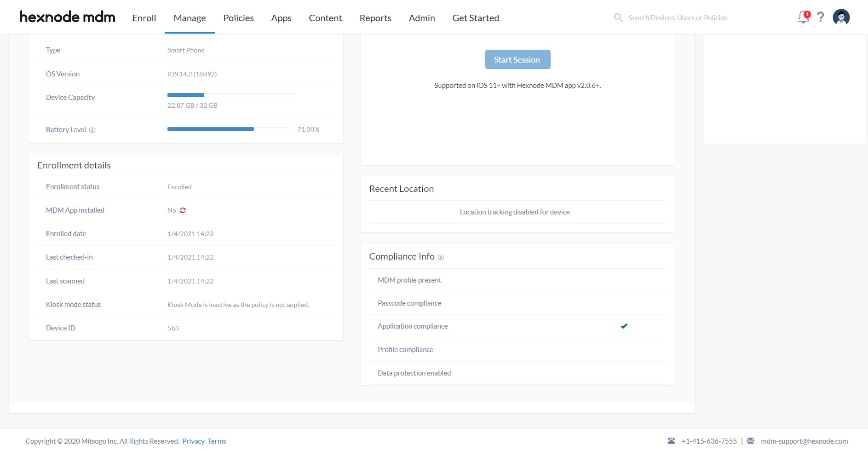Click the 'Device Capacity' label
Screen dimensions: 868x451
[x=70, y=98]
